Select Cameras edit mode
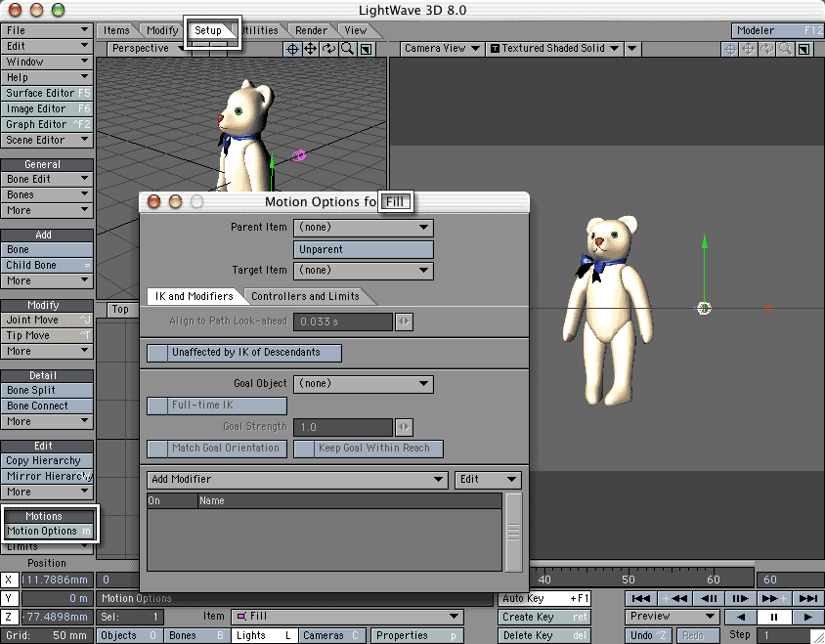Viewport: 825px width, 644px height. (x=332, y=635)
